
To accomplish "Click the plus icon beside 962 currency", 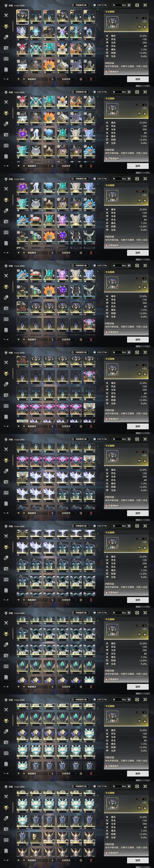I will [x=129, y=5].
